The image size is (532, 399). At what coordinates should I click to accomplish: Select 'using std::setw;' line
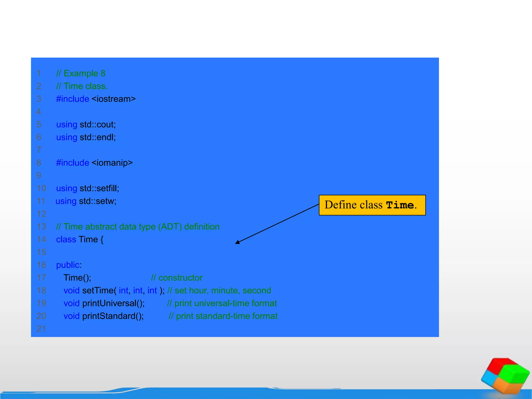[86, 201]
